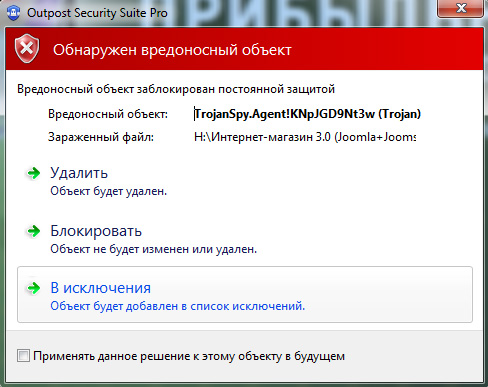Click the Outpost Security Suite Pro title icon
The height and width of the screenshot is (387, 488).
13,13
